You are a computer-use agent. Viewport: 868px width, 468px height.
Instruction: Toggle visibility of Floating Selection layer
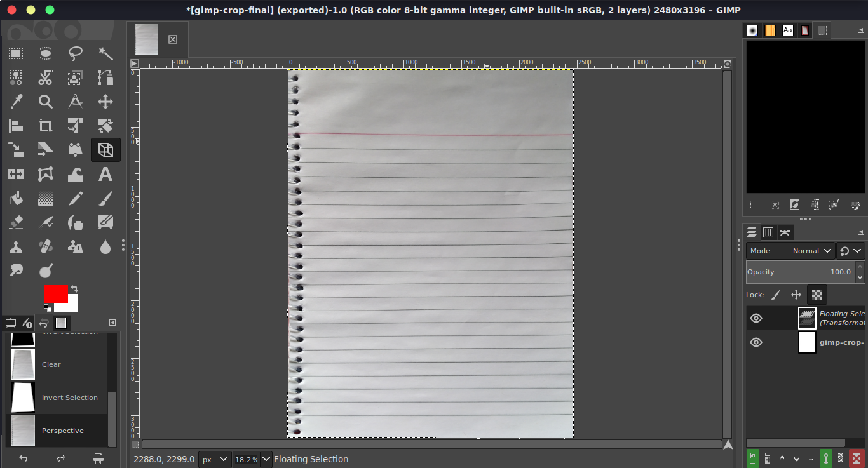click(756, 318)
